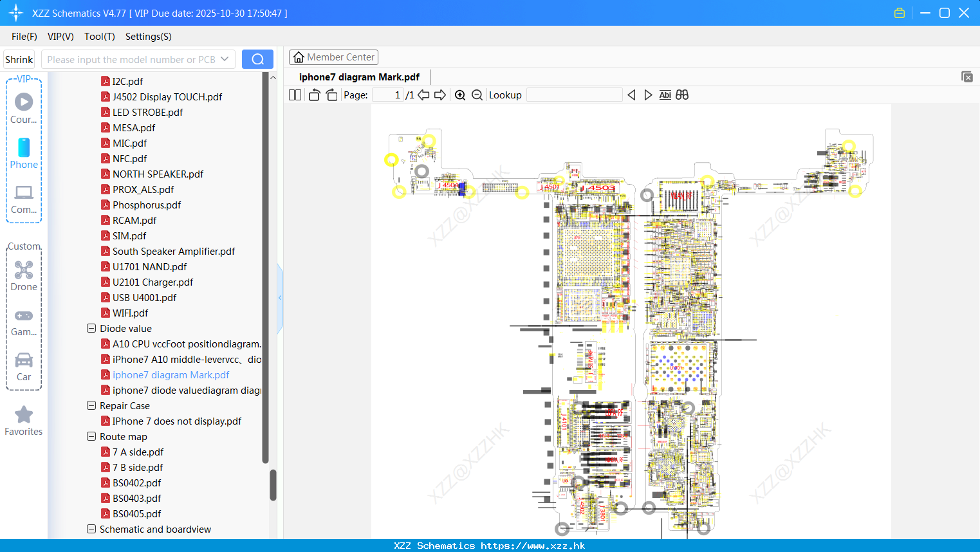Open LED STROBE.pdf file
This screenshot has width=980, height=552.
pos(147,112)
